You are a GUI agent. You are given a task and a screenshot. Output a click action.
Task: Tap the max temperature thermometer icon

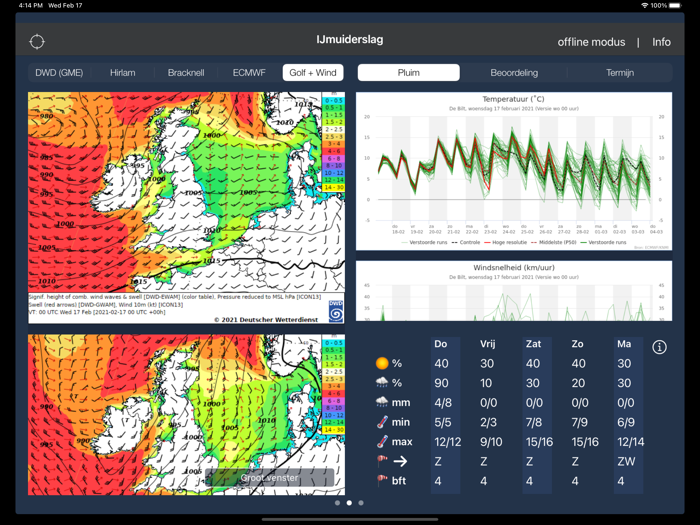[382, 441]
